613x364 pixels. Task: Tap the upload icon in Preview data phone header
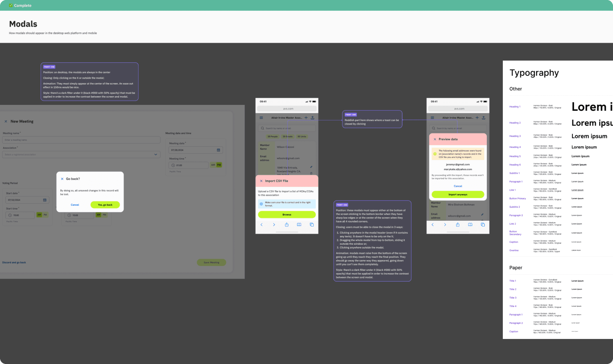coord(484,118)
